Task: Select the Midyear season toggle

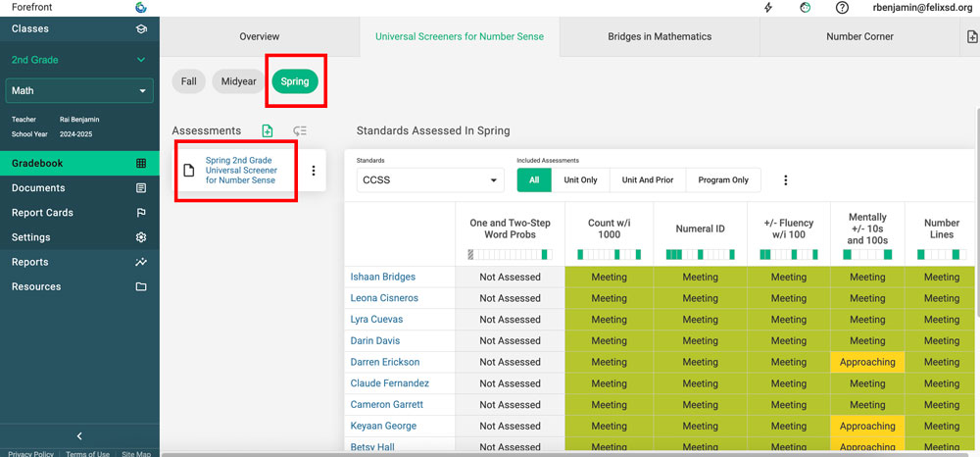Action: coord(238,81)
